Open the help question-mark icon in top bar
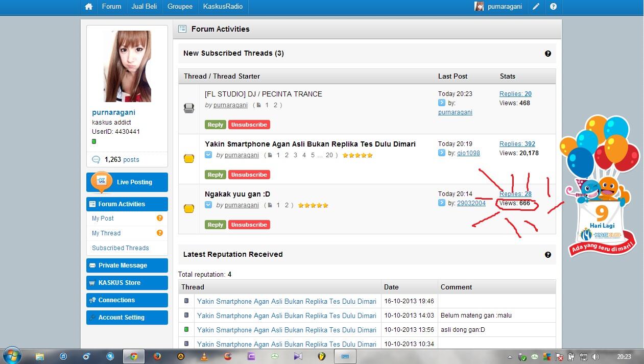This screenshot has height=364, width=644. click(553, 7)
